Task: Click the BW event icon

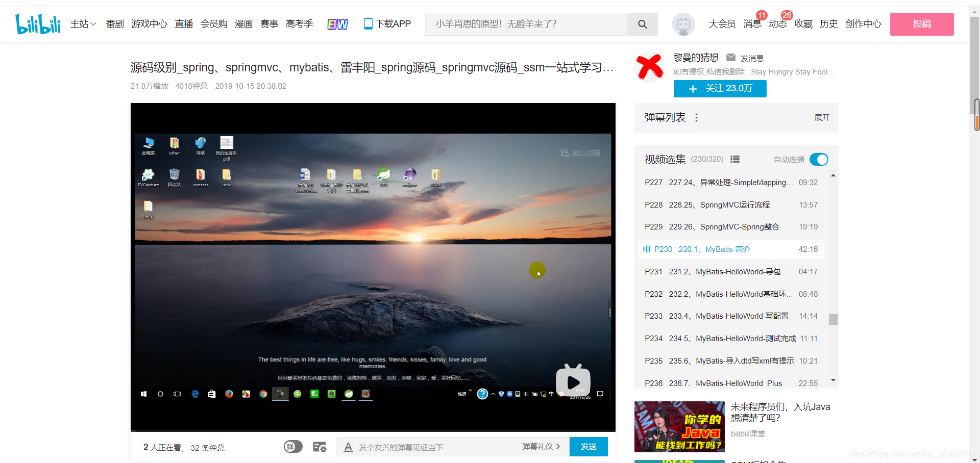Action: tap(337, 24)
